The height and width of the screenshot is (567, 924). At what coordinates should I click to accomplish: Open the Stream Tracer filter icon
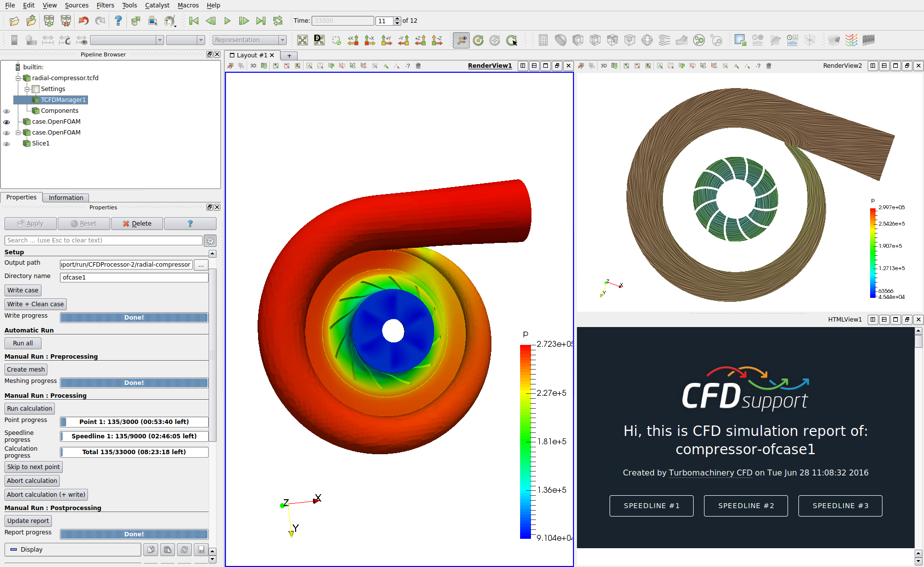tap(664, 40)
